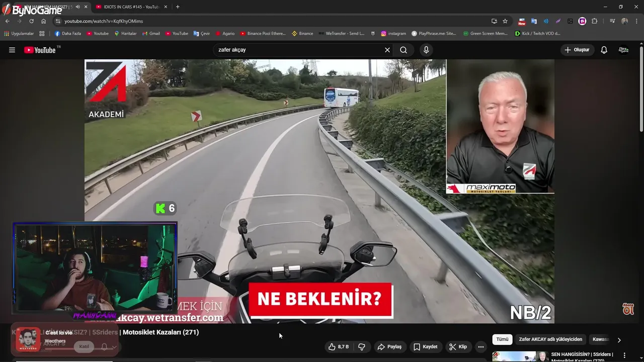Open Uygulamalar apps shortcut
644x362 pixels.
19,34
